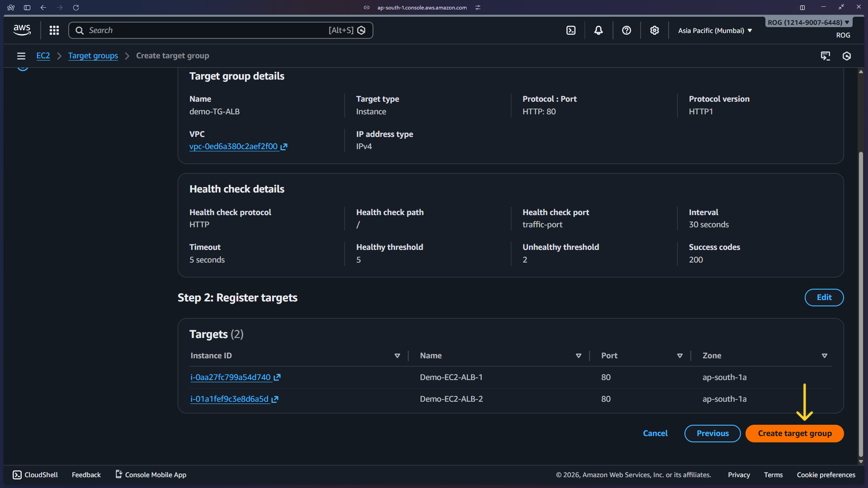
Task: Navigate to Target groups via breadcrumb
Action: pos(93,56)
